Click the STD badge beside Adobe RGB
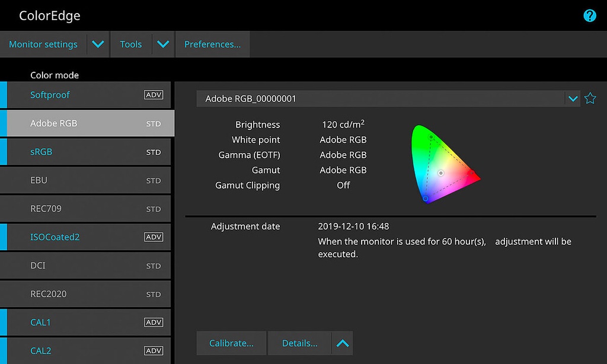The width and height of the screenshot is (607, 364). point(154,124)
